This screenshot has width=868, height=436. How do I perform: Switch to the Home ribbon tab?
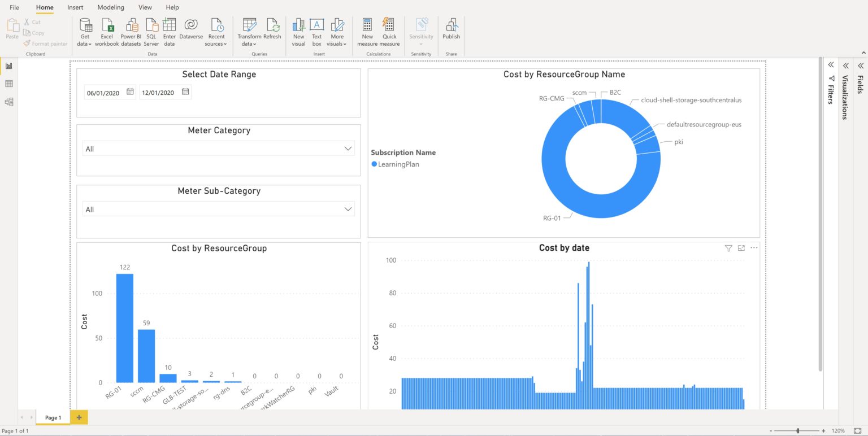point(45,7)
